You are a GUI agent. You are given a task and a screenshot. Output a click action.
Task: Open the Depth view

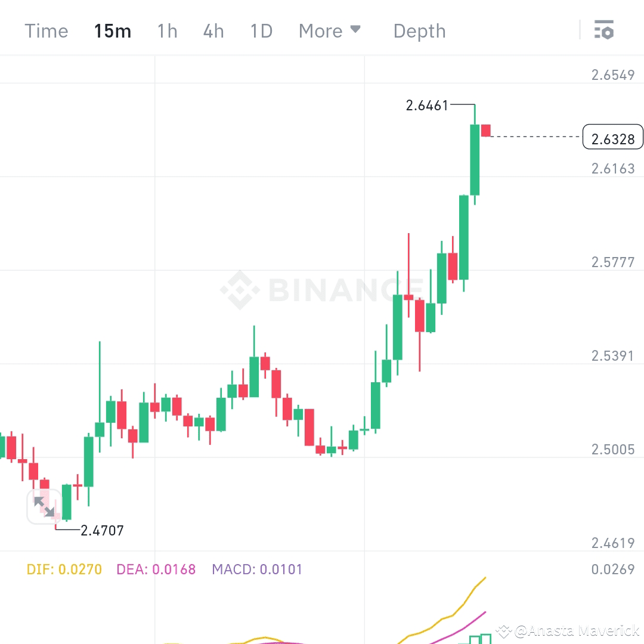pos(419,30)
